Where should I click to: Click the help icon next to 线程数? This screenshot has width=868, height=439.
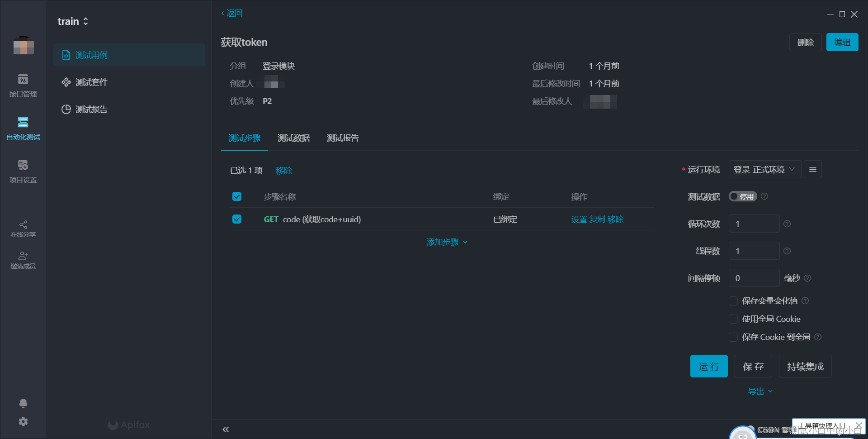coord(787,251)
